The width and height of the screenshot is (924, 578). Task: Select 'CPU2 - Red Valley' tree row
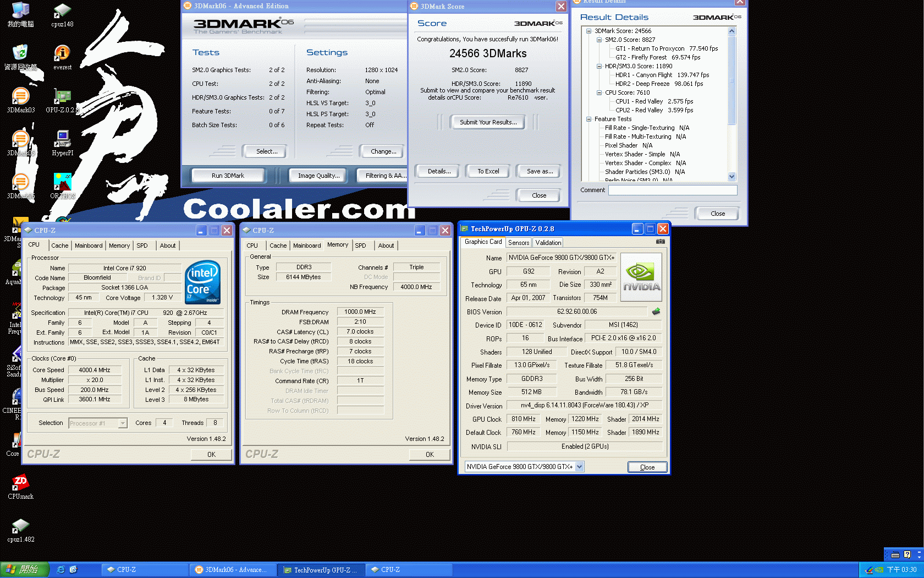pos(654,110)
